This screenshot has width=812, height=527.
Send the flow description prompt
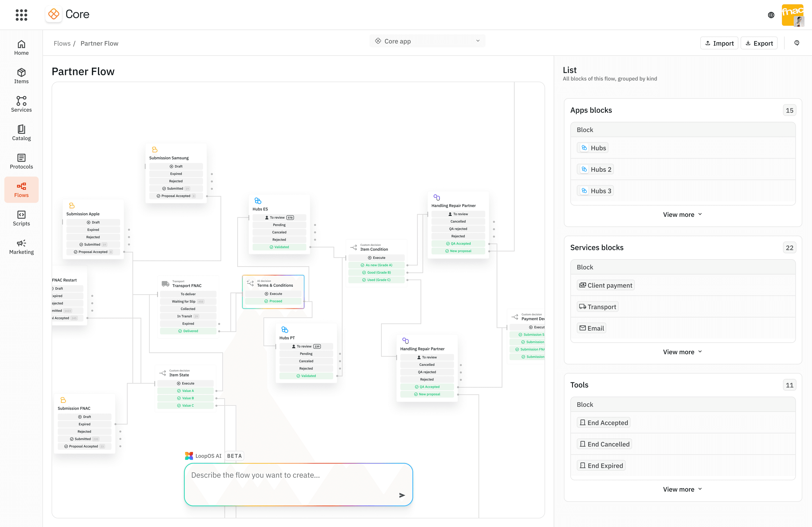tap(402, 495)
